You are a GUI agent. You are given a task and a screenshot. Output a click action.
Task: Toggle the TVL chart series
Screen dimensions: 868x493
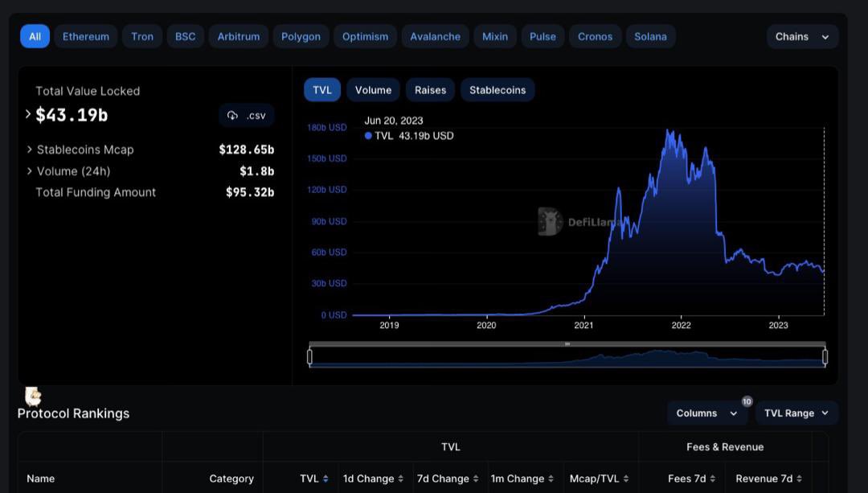(x=322, y=90)
